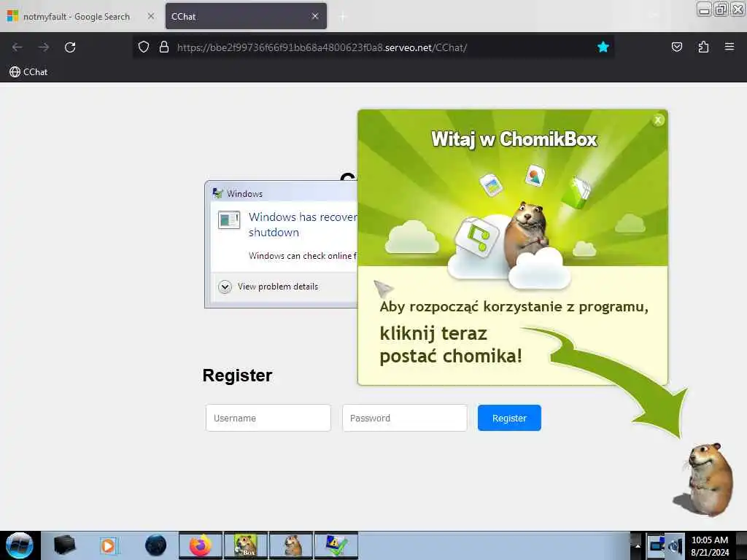
Task: Open the Windows Start orb
Action: coord(20,545)
